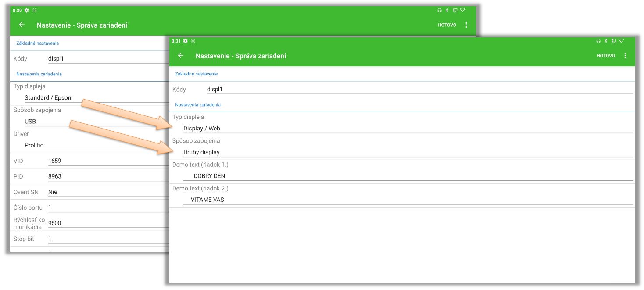Open Spôsob zapojenia dropdown showing Druhý display
Image resolution: width=644 pixels, height=290 pixels.
click(x=407, y=152)
